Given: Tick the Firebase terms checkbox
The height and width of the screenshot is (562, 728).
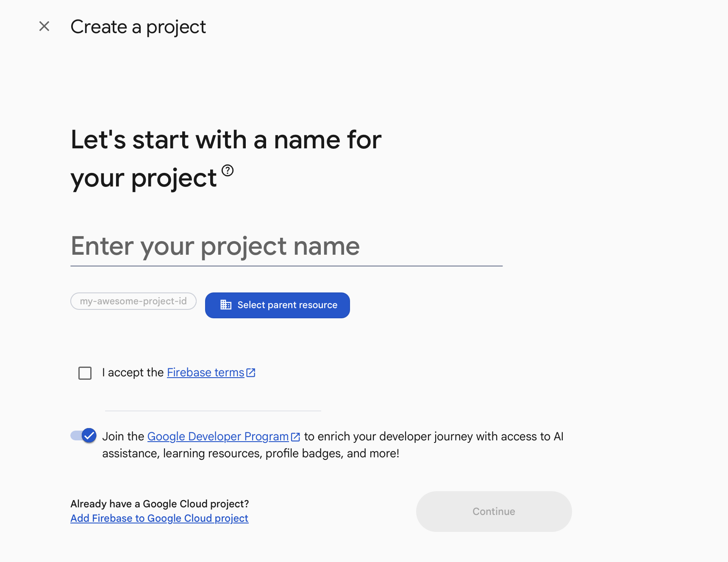Looking at the screenshot, I should 85,373.
